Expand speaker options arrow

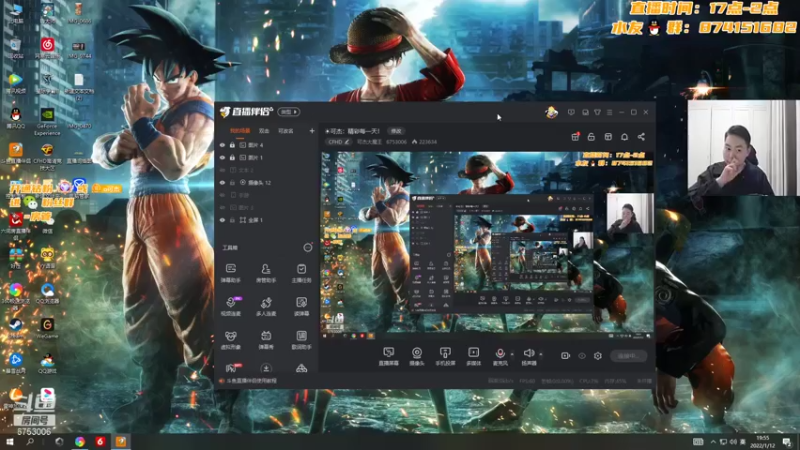pos(541,354)
